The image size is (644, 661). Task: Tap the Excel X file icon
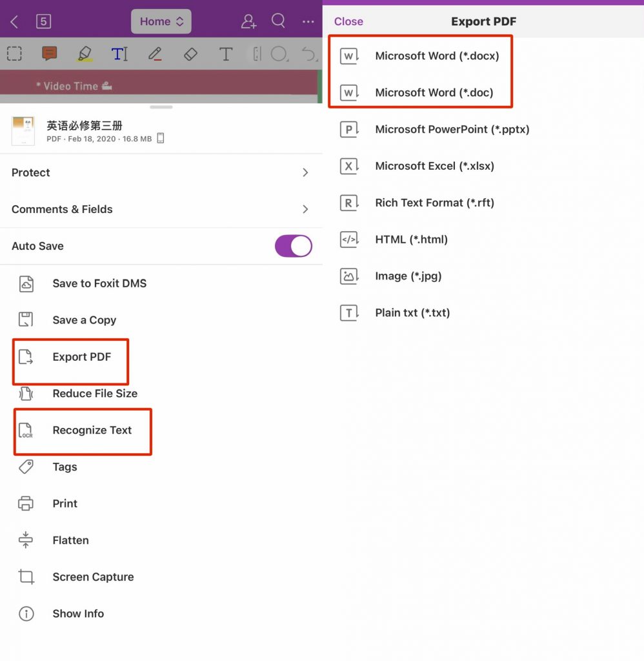pyautogui.click(x=349, y=166)
